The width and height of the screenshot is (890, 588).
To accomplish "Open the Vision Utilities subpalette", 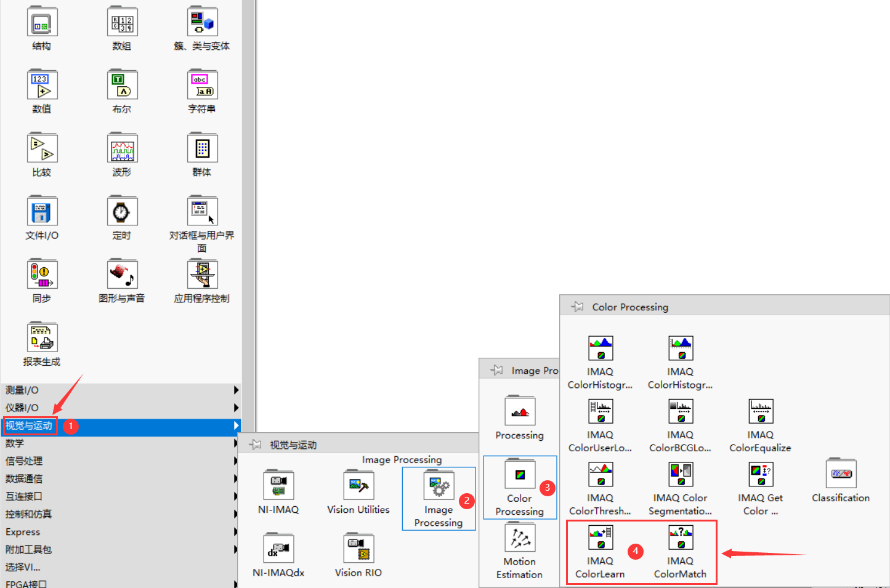I will (358, 485).
